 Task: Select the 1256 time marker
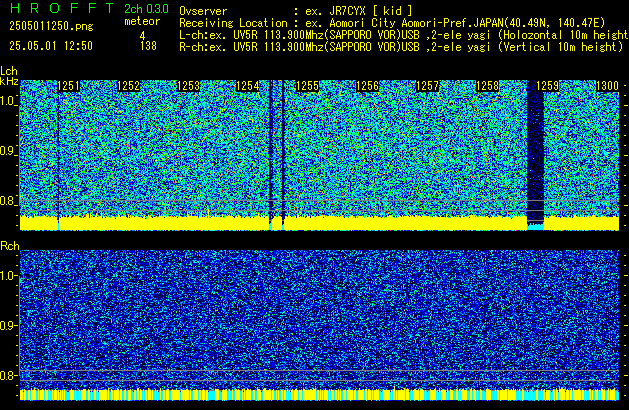pos(367,86)
